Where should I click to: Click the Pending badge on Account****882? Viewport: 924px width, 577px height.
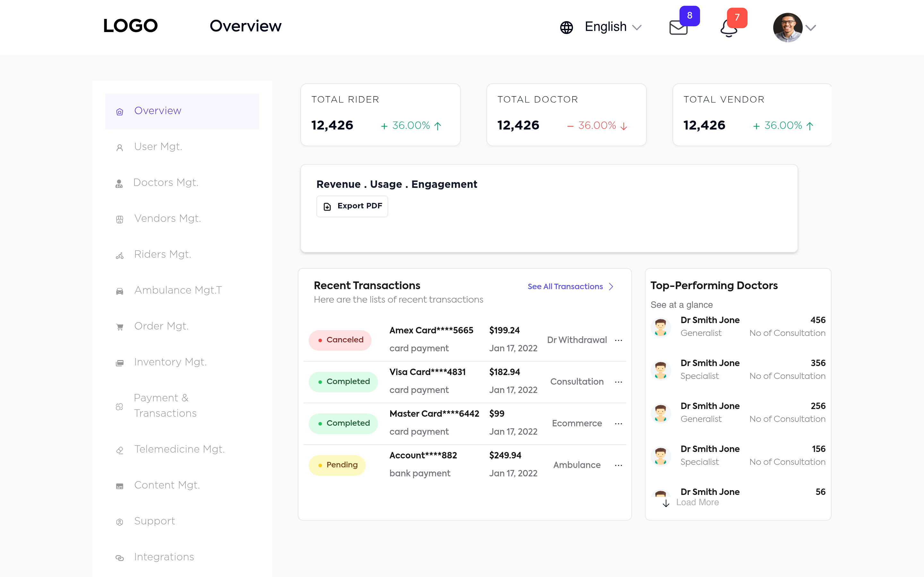tap(337, 465)
